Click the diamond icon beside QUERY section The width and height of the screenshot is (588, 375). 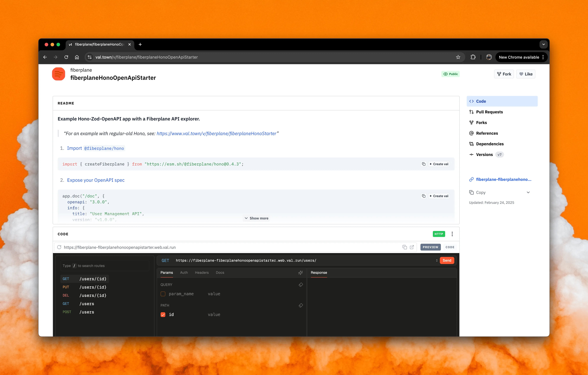(x=301, y=285)
